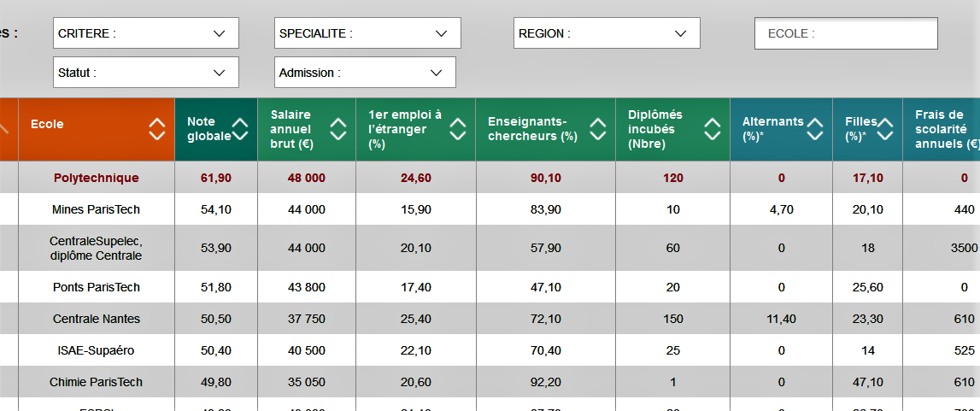Sort by 1er emploi à l'étranger arrows
The width and height of the screenshot is (980, 411).
(x=458, y=129)
